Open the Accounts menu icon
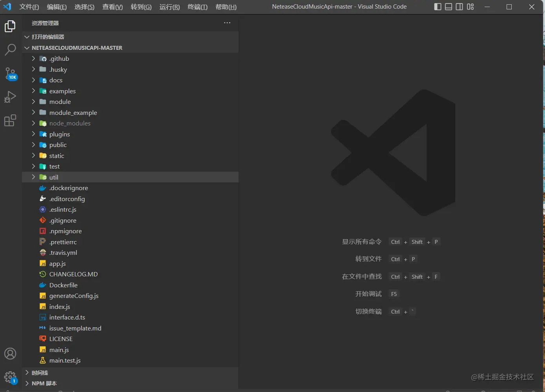This screenshot has width=545, height=392. click(x=10, y=354)
